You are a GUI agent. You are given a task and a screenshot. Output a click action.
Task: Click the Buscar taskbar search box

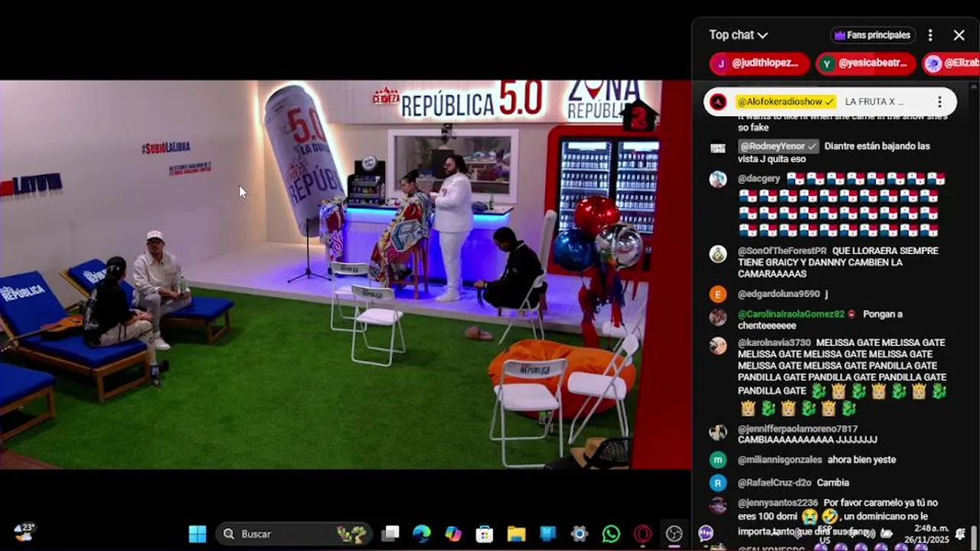[294, 534]
